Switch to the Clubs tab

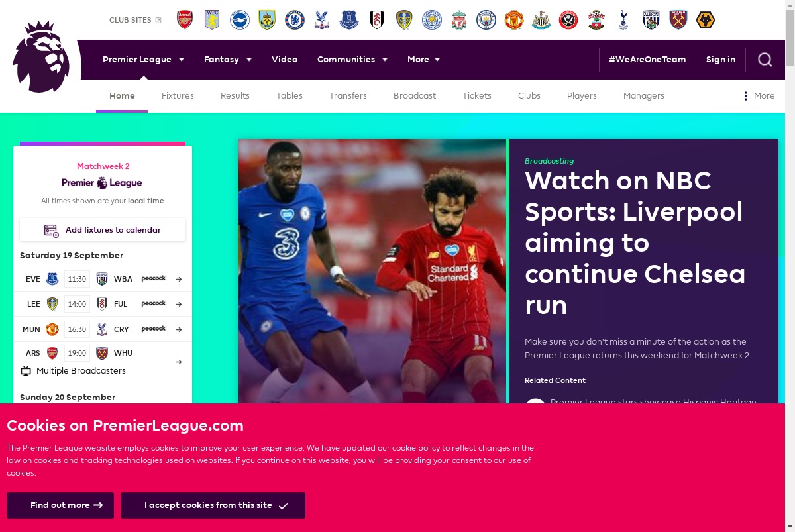529,96
